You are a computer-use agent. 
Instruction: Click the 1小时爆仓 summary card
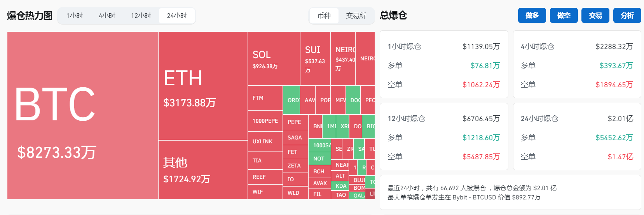point(443,65)
